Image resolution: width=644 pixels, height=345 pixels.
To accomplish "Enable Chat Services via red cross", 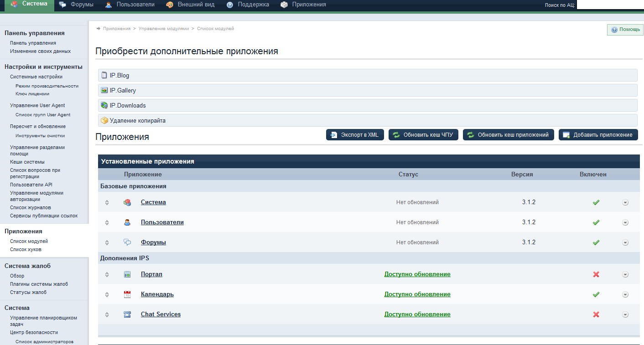I will click(x=596, y=314).
